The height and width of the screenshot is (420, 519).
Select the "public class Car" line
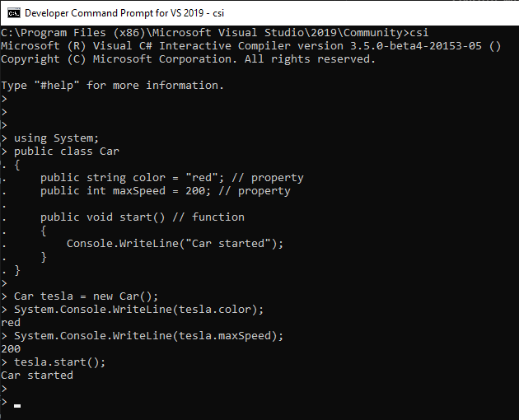[67, 152]
